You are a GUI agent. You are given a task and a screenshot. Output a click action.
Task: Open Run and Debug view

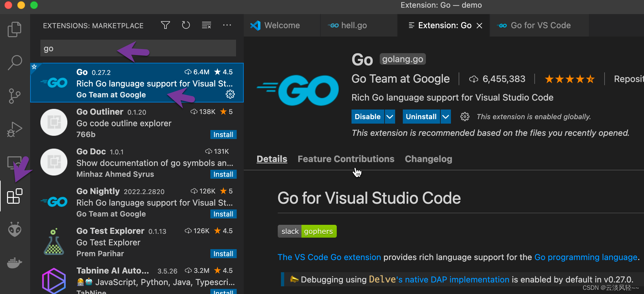(14, 129)
